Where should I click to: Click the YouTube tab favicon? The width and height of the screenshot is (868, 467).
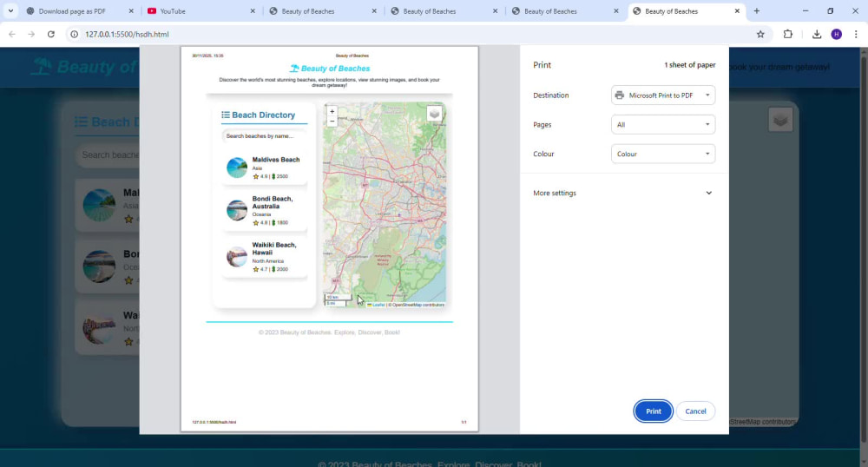click(152, 11)
